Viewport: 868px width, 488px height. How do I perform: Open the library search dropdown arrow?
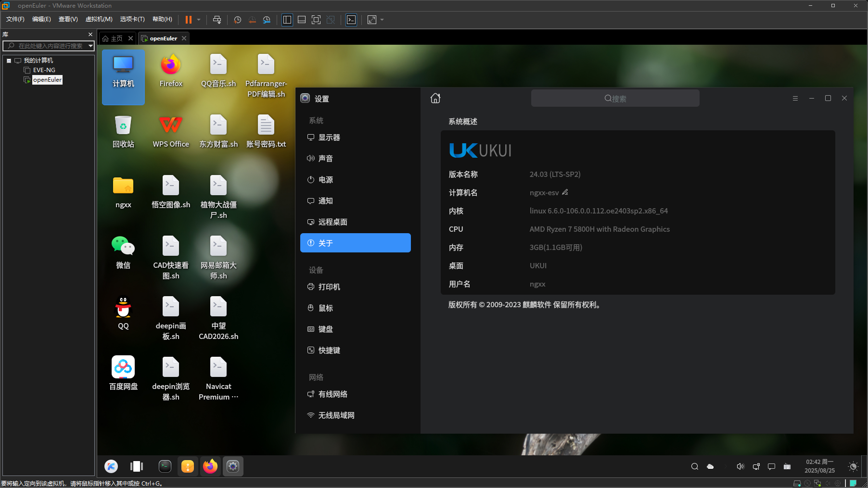(90, 46)
